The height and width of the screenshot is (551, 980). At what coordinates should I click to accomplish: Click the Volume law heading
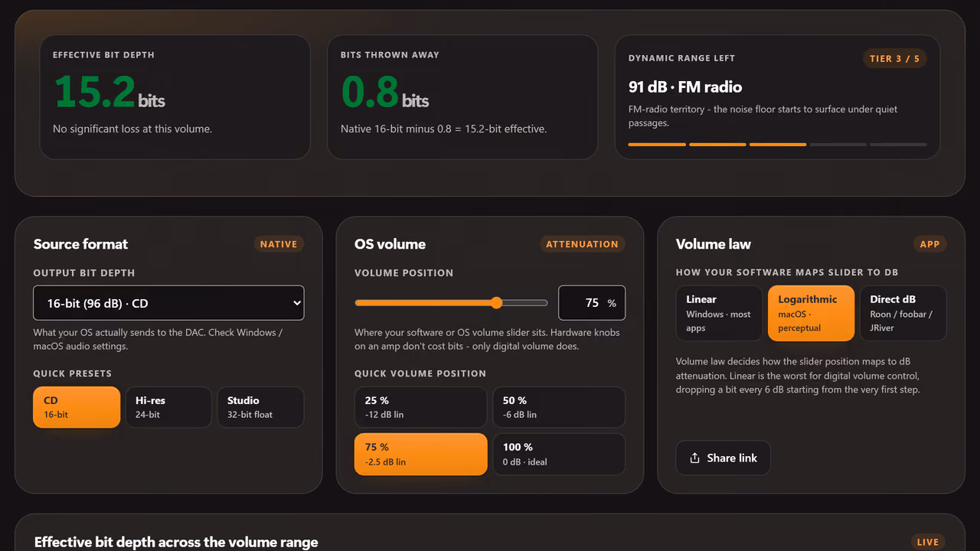coord(714,244)
